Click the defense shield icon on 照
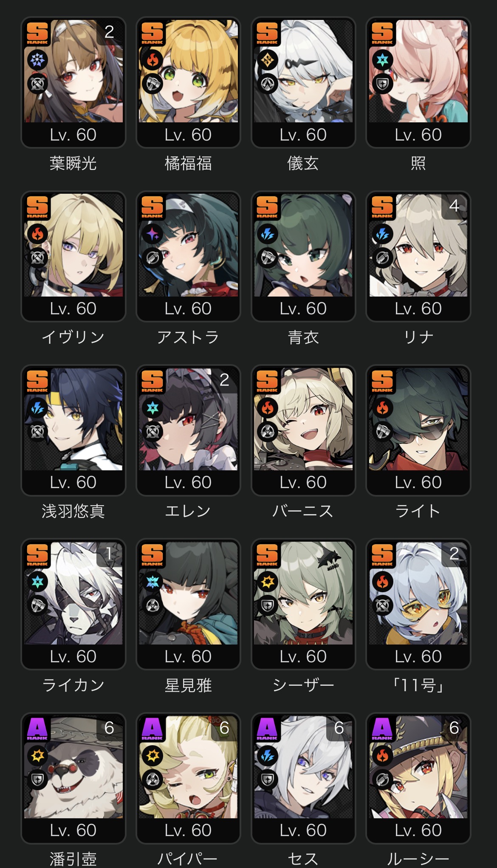 click(x=382, y=84)
